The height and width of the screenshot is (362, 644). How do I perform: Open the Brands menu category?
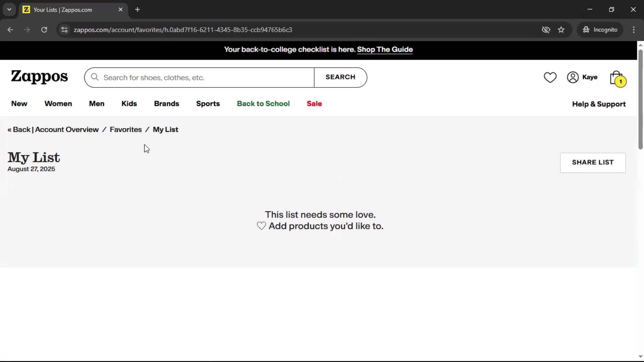point(166,104)
